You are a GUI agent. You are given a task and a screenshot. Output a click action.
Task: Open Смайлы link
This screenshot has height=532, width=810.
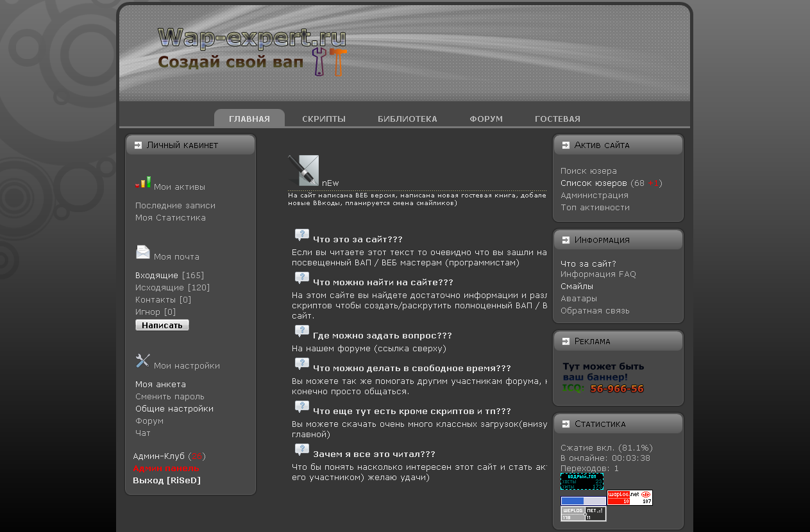pos(577,287)
